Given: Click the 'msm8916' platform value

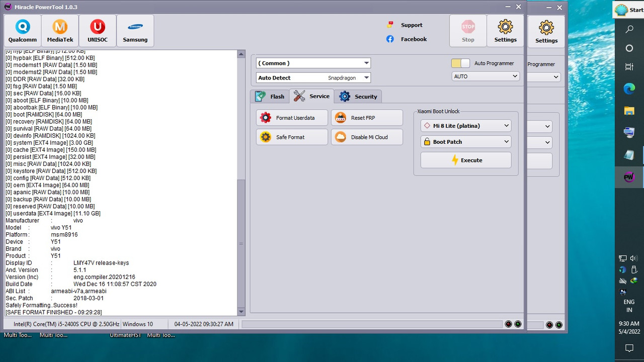Looking at the screenshot, I should pos(64,234).
